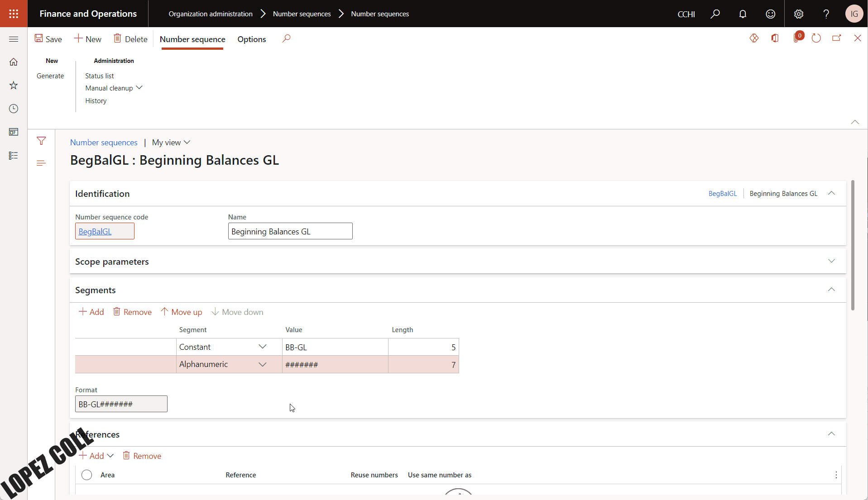This screenshot has width=868, height=500.
Task: Click the Name input field
Action: click(290, 231)
